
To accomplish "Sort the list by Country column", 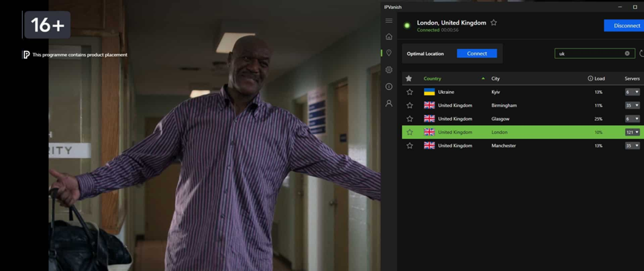I will tap(432, 79).
